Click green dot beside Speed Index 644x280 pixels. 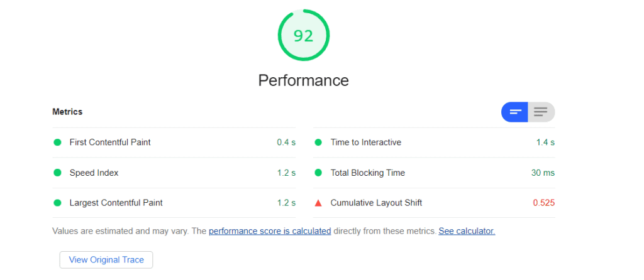[x=57, y=173]
